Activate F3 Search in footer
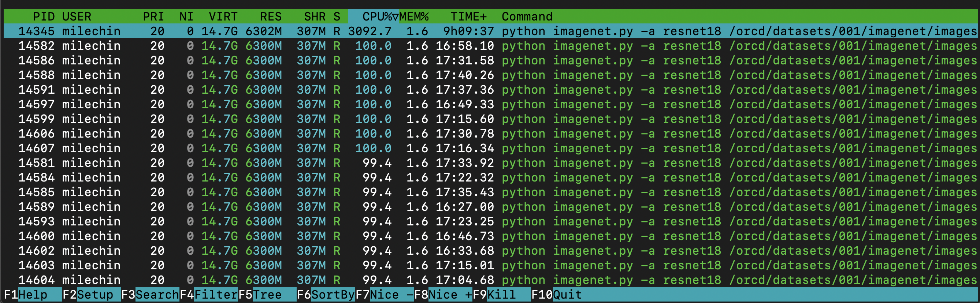 click(x=149, y=295)
